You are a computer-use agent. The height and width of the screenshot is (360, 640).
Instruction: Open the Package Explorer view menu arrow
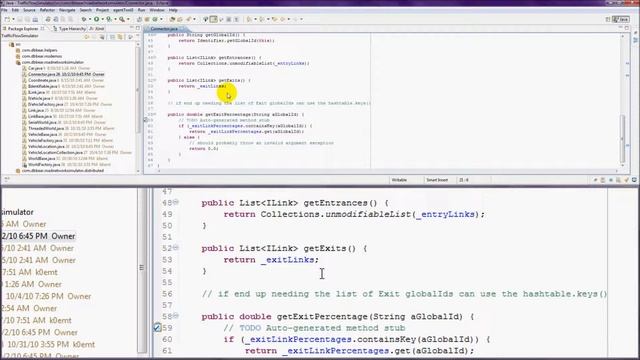coord(130,37)
